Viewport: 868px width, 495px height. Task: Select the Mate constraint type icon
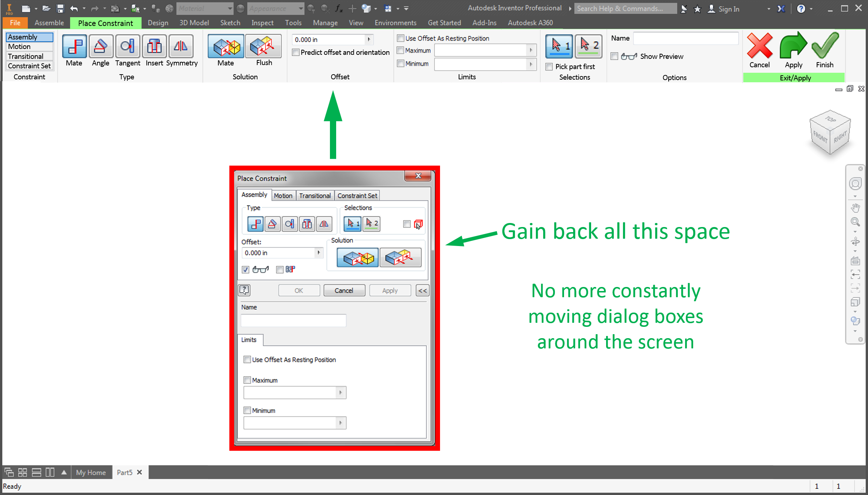tap(74, 46)
